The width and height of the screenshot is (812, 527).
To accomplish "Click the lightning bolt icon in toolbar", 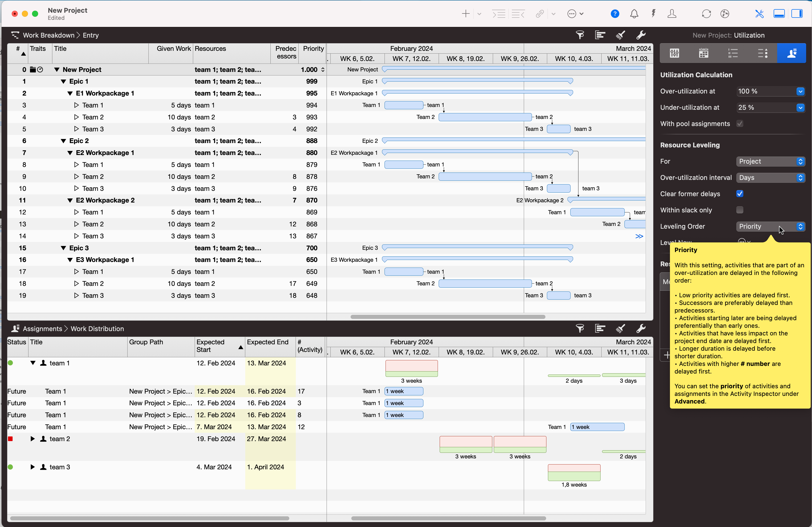I will pyautogui.click(x=653, y=14).
